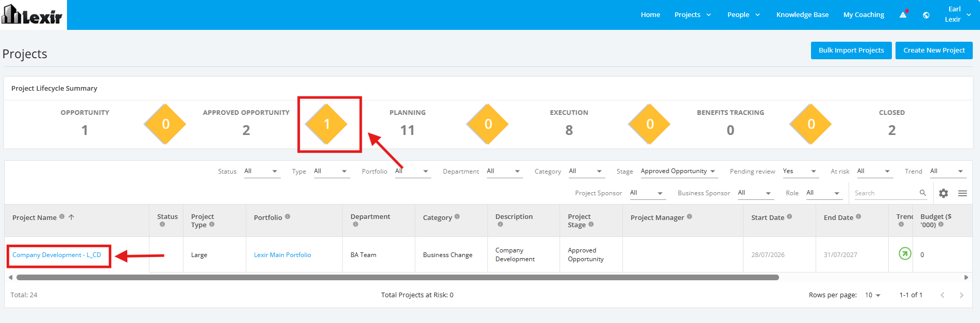The width and height of the screenshot is (980, 323).
Task: Open Lexir Main Portfolio link
Action: (x=282, y=255)
